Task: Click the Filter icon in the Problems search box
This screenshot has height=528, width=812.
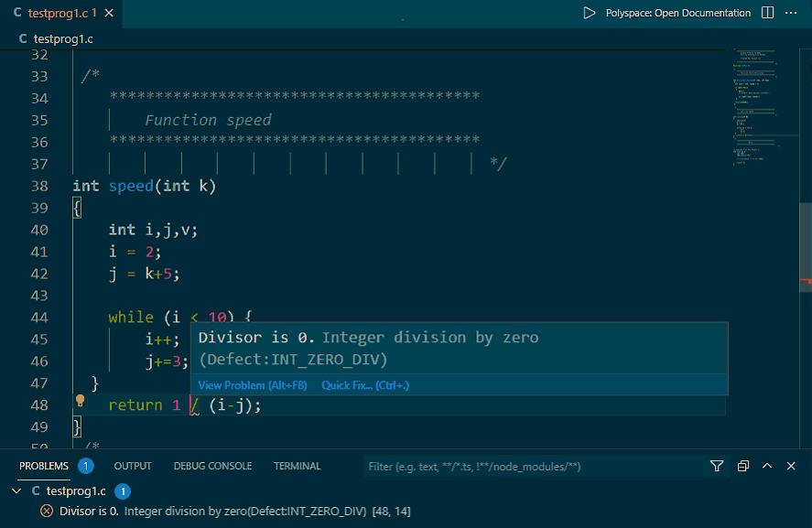Action: tap(717, 466)
